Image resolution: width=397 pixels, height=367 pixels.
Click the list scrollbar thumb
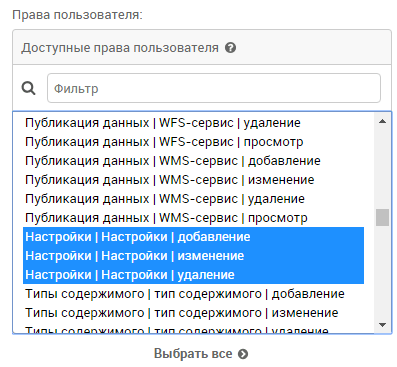[x=383, y=217]
